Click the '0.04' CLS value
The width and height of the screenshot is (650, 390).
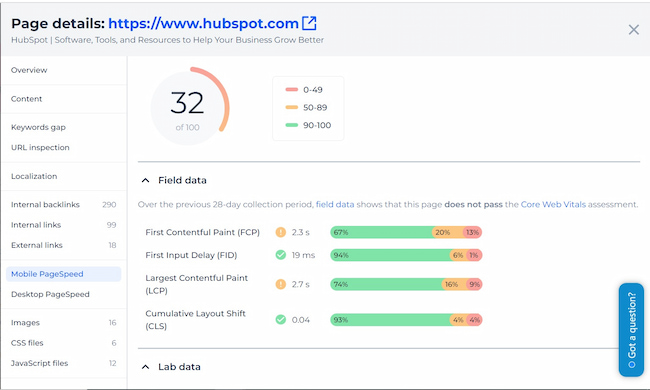(301, 320)
